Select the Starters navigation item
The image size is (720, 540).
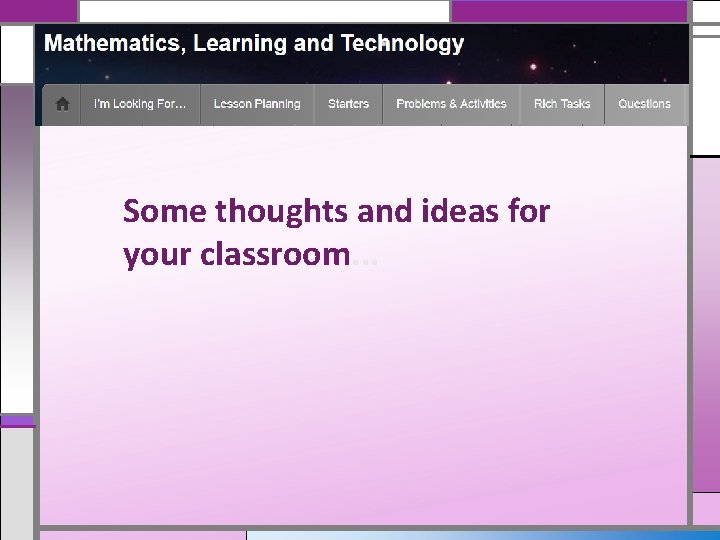(349, 104)
